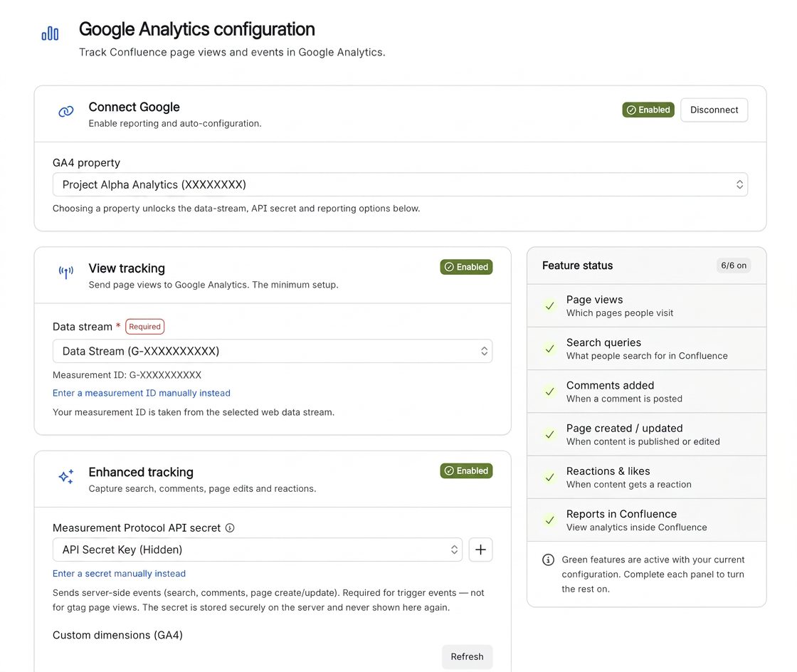Select the Search queries feature row

click(x=647, y=349)
